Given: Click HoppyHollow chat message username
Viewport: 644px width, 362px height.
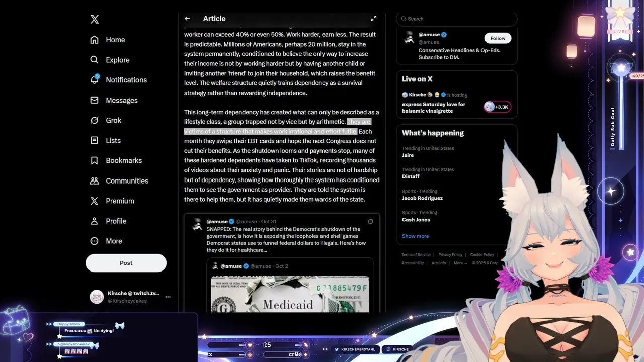Looking at the screenshot, I should (69, 324).
